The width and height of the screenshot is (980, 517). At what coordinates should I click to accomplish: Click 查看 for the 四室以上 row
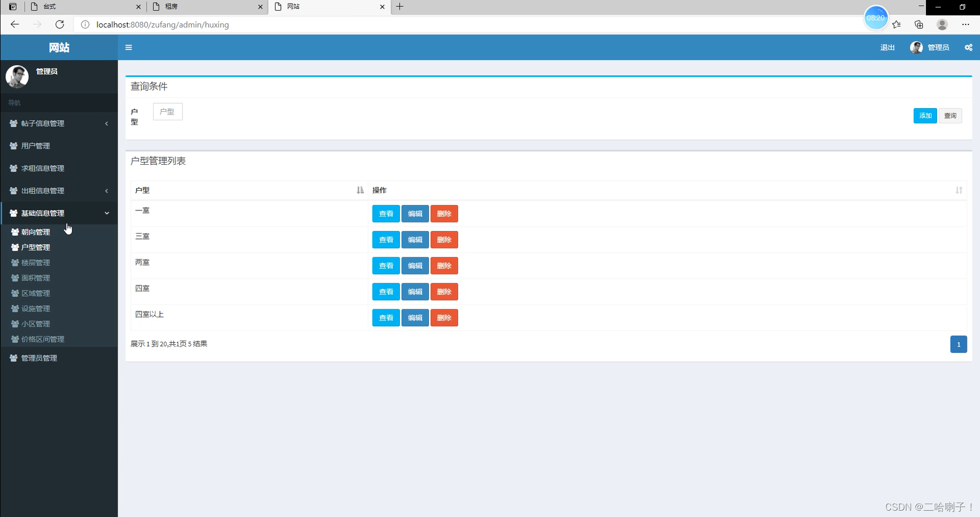(x=386, y=318)
